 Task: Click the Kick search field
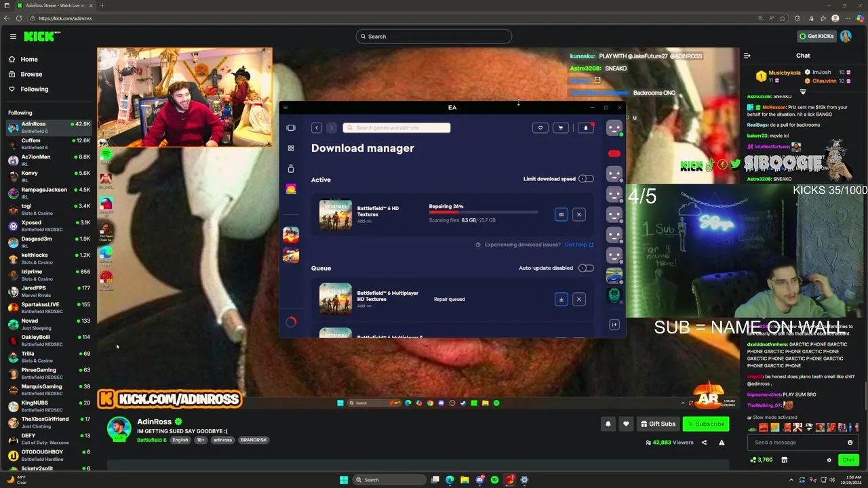(x=434, y=37)
